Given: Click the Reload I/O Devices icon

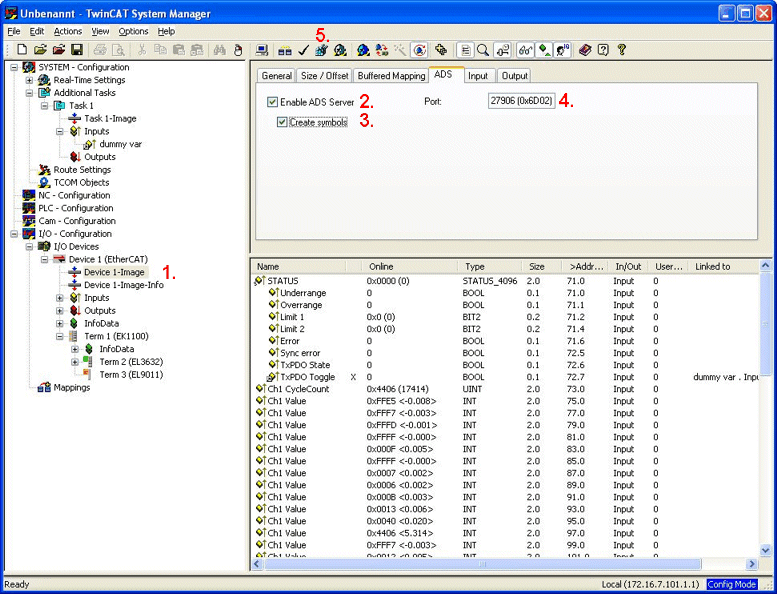Looking at the screenshot, I should click(x=382, y=50).
